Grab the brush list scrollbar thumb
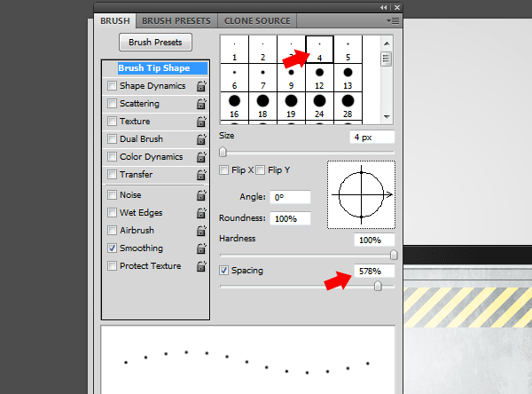532x394 pixels. [386, 59]
